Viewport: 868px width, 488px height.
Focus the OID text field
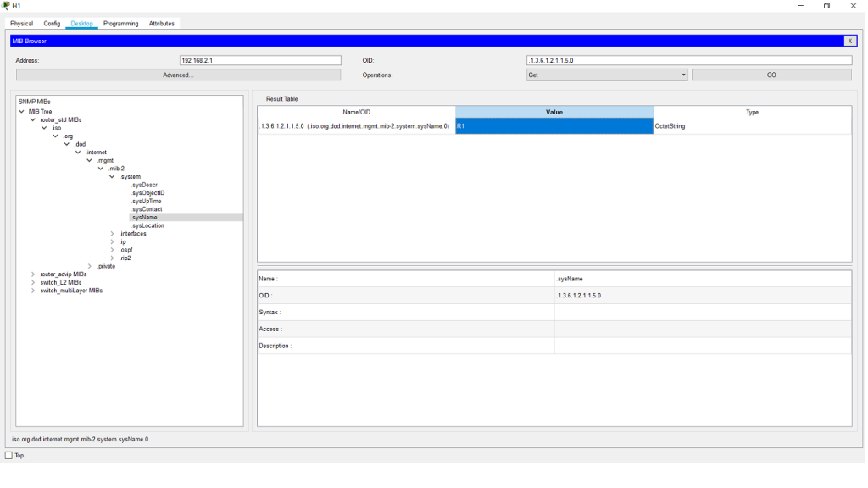[688, 61]
